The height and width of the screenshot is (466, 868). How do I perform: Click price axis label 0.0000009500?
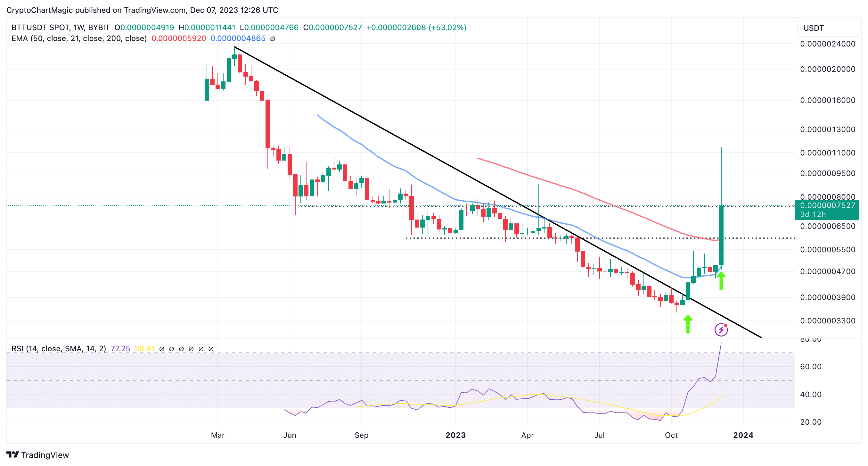coord(828,173)
